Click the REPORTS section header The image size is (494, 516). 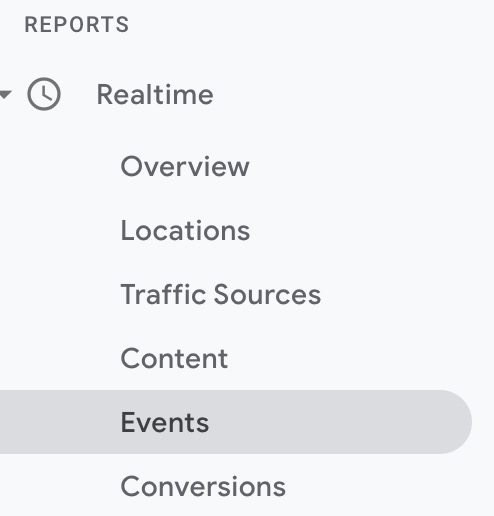(77, 24)
